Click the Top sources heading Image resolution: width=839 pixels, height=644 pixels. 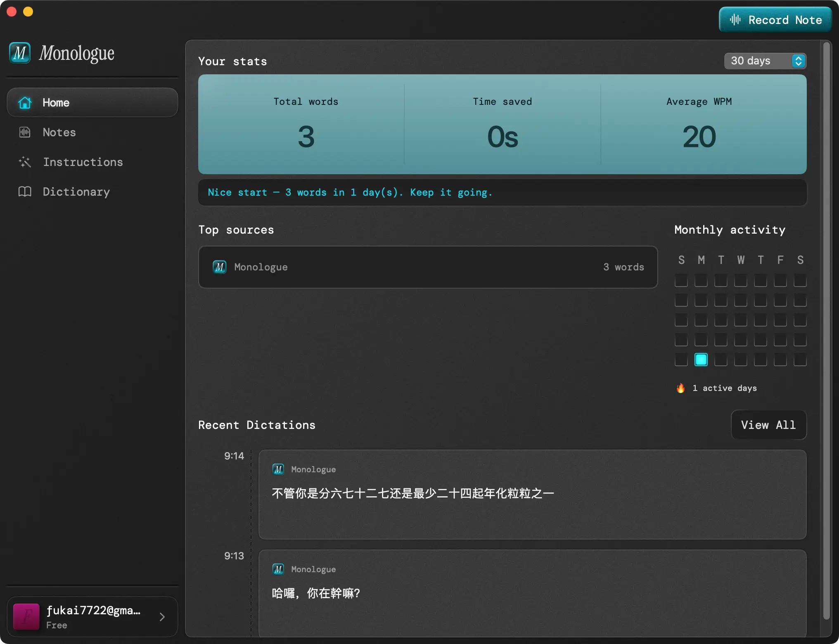[236, 230]
